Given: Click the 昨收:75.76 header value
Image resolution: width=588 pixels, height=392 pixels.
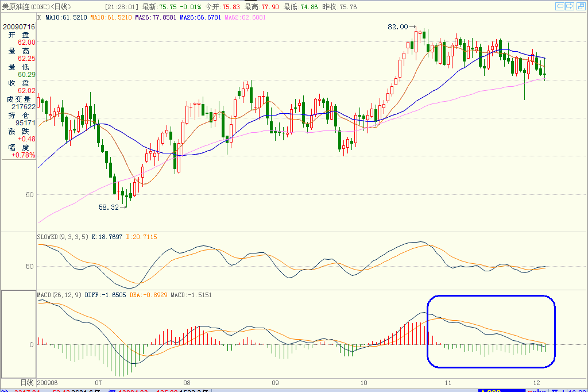Looking at the screenshot, I should [x=339, y=7].
